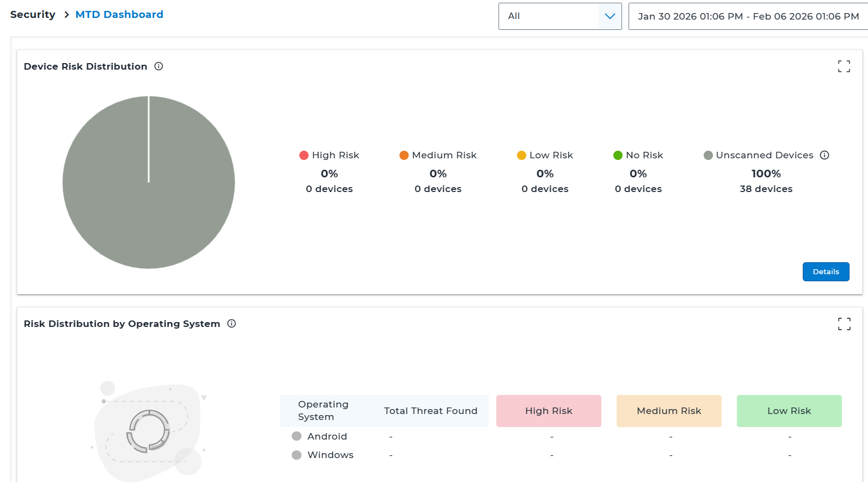Image resolution: width=868 pixels, height=482 pixels.
Task: Open the date range picker
Action: 748,16
